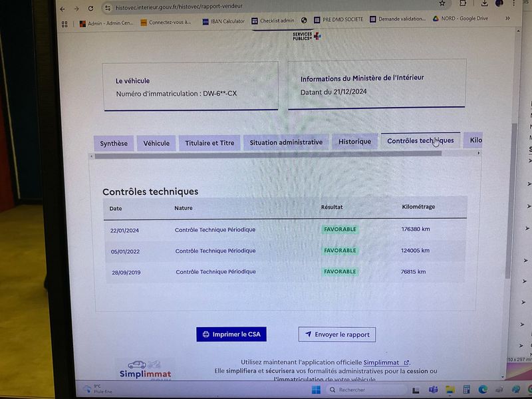The height and width of the screenshot is (399, 532).
Task: Click FAVORABLE badge in the 28/09/2019 row
Action: click(x=340, y=271)
